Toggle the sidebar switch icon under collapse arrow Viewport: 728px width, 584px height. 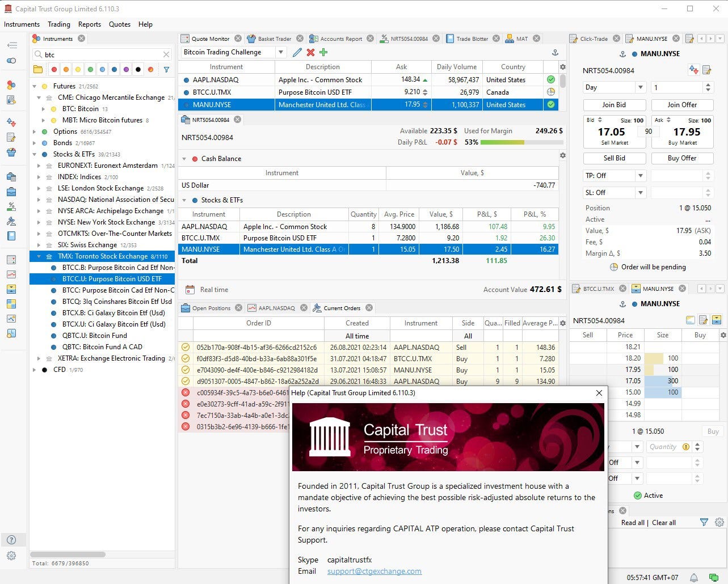tap(11, 61)
